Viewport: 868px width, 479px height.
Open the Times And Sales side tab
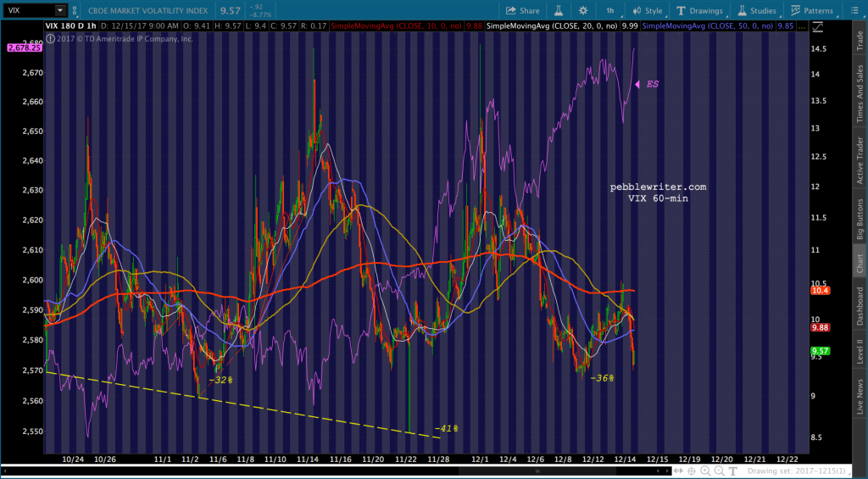pyautogui.click(x=860, y=93)
